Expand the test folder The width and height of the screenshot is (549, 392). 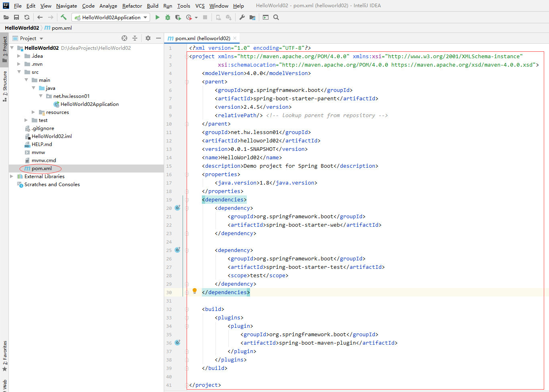pos(26,120)
